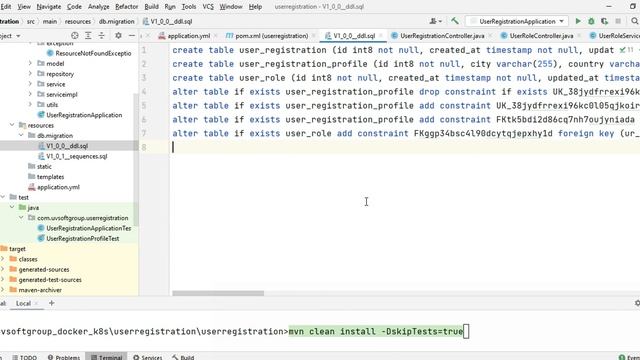
Task: Click resources in the breadcrumb path
Action: (x=78, y=21)
